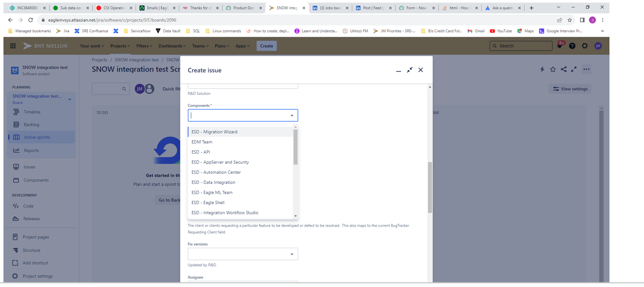Open the notifications bell icon
The image size is (644, 287).
pyautogui.click(x=560, y=46)
